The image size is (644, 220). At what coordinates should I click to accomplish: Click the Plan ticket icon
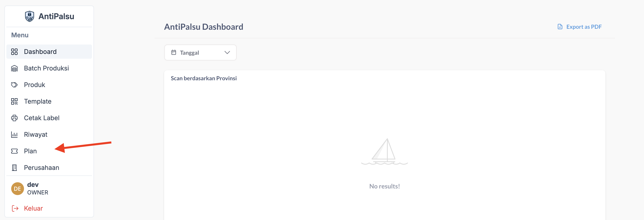pyautogui.click(x=15, y=151)
